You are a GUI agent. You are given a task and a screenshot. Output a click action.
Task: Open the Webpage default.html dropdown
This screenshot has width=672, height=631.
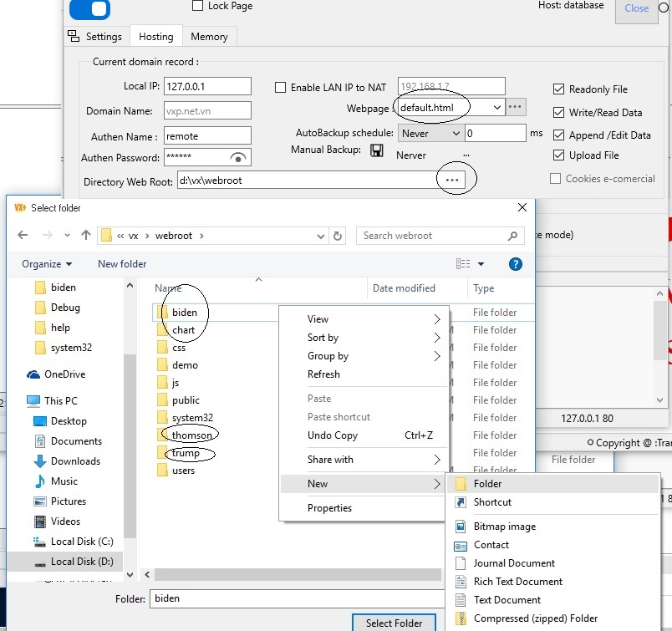tap(497, 108)
